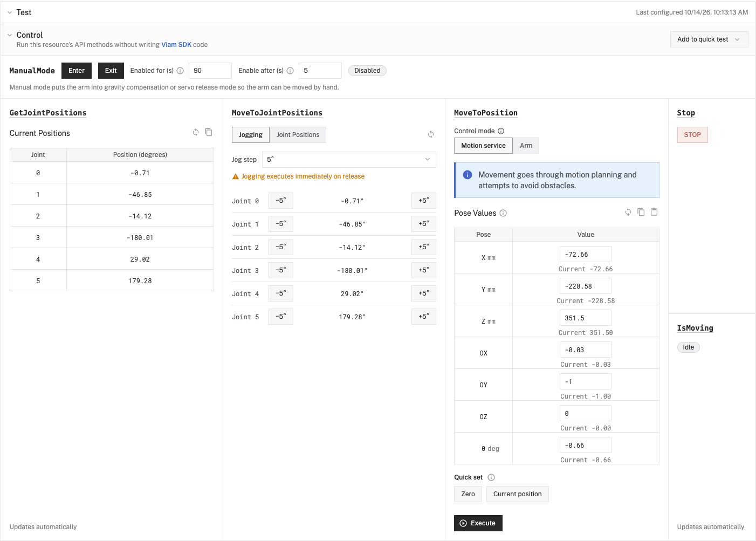Image resolution: width=756 pixels, height=541 pixels.
Task: Collapse the Control section chevron
Action: 10,35
